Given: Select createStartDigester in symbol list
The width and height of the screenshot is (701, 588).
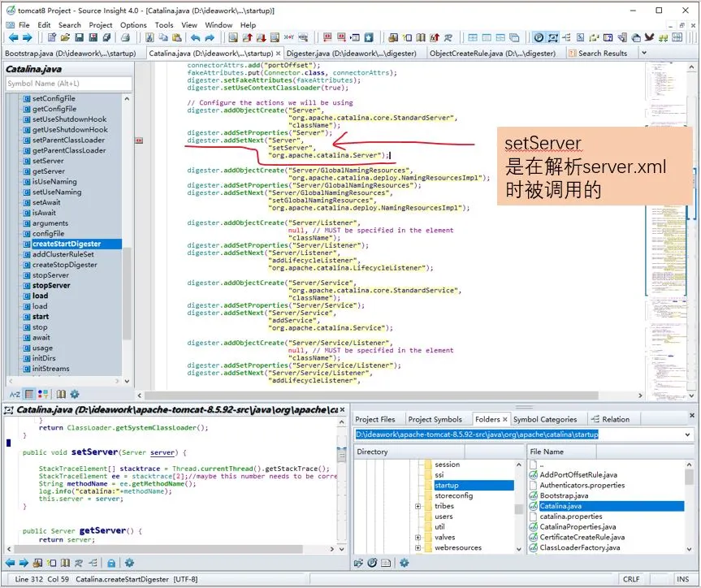Looking at the screenshot, I should pos(67,244).
